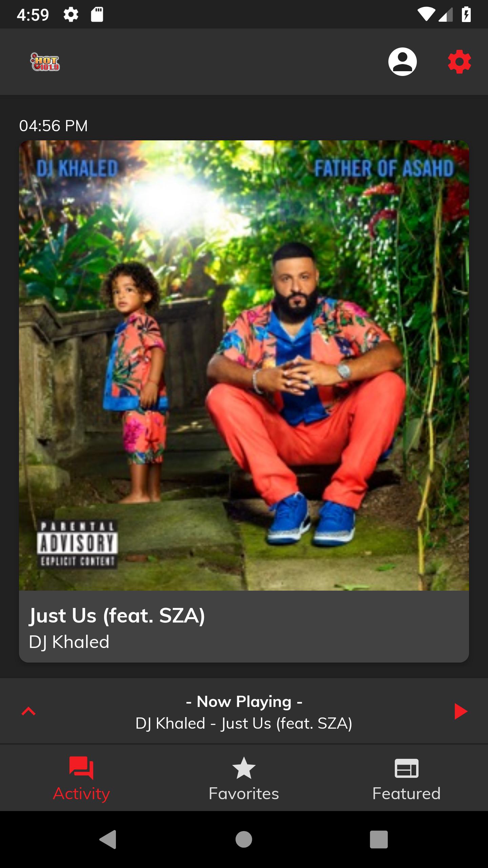Start playback with the red play button
The height and width of the screenshot is (868, 488).
pyautogui.click(x=461, y=711)
